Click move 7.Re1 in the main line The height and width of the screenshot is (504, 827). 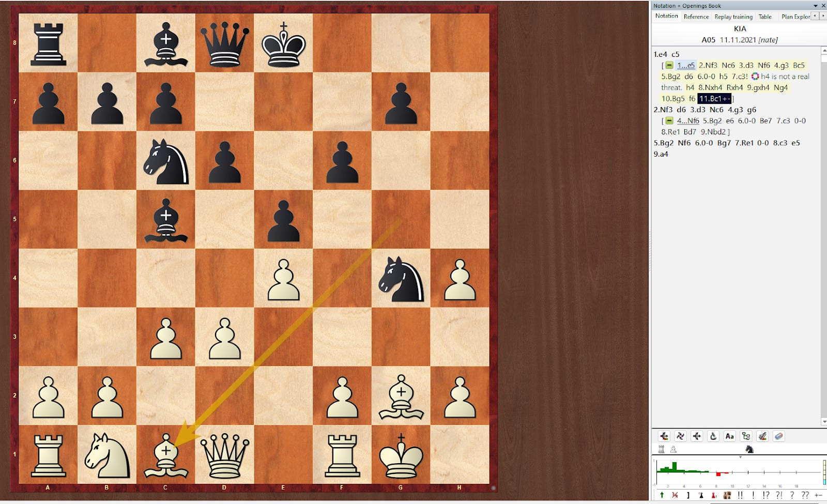[744, 143]
